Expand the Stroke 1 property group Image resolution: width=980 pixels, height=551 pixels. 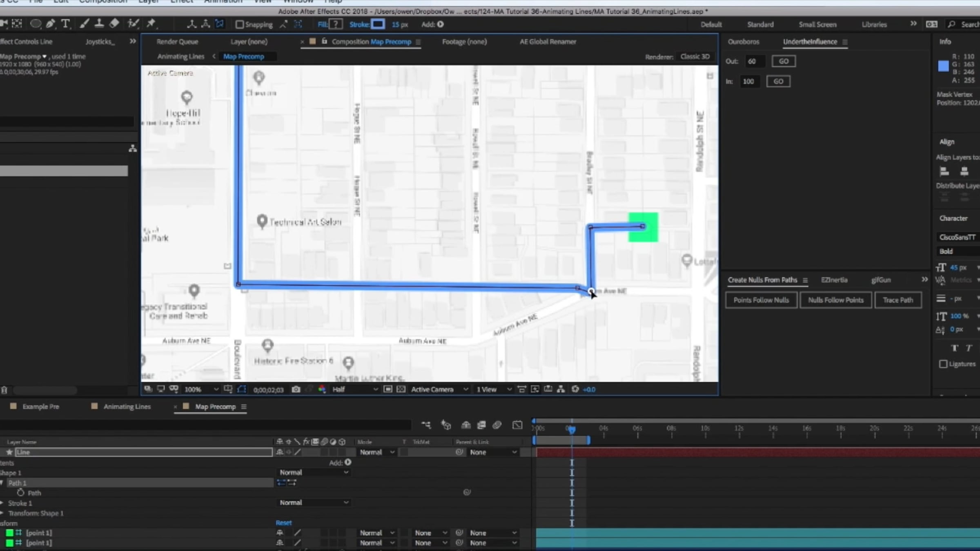[2, 503]
